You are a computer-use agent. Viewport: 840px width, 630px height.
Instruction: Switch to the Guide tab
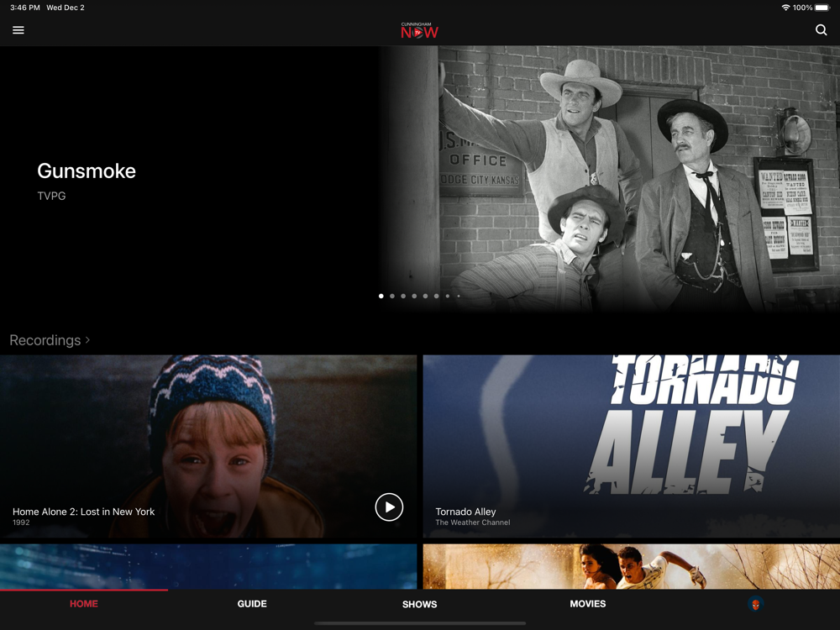click(x=252, y=604)
